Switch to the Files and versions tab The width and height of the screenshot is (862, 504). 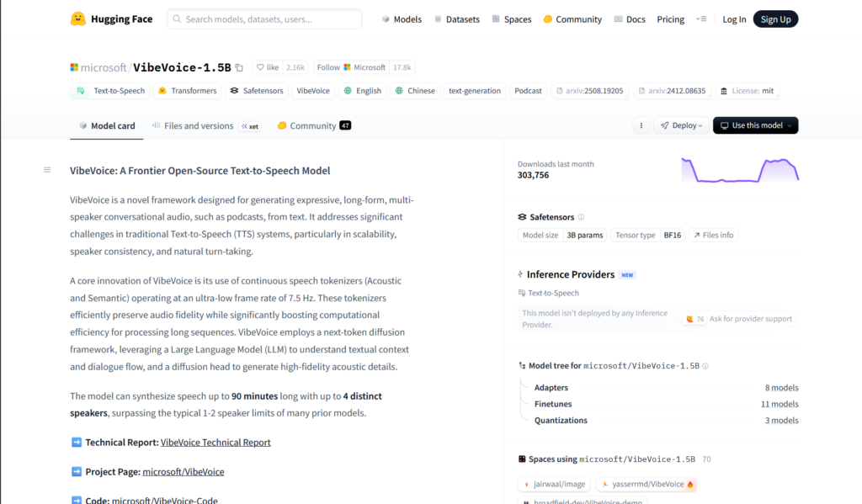coord(199,126)
